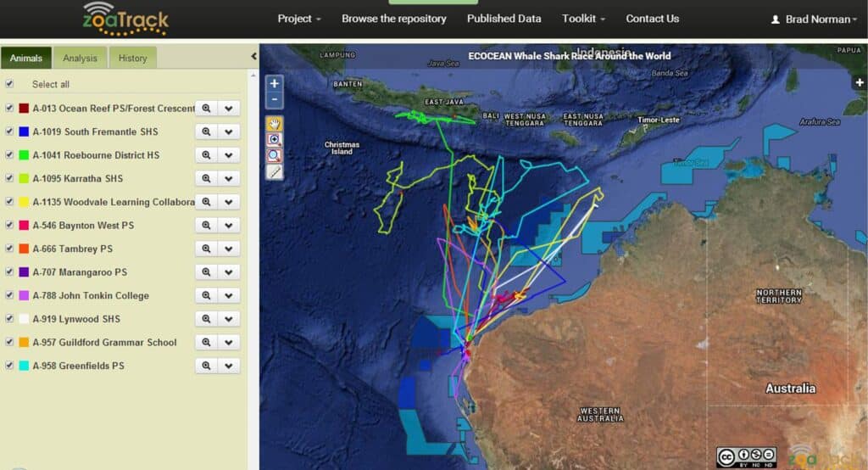Uncheck A-958 Greenfields PS checkbox
868x470 pixels.
click(9, 366)
